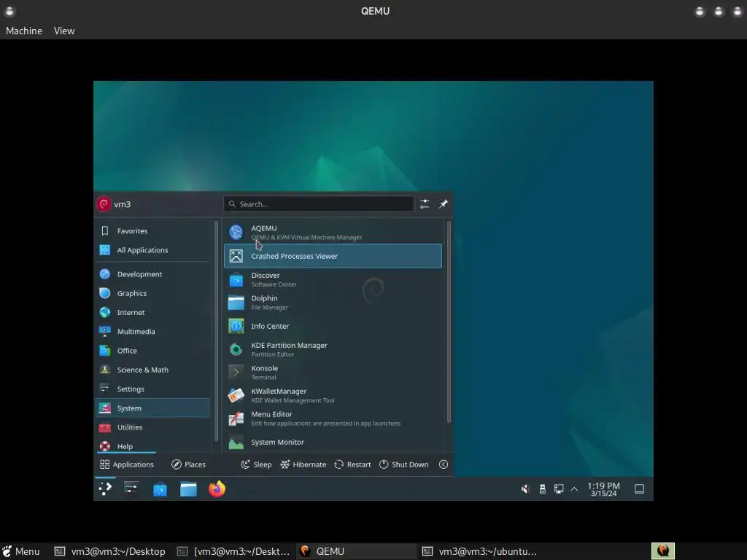Screen dimensions: 747x560
Task: Click removable devices tray icon
Action: coord(542,489)
